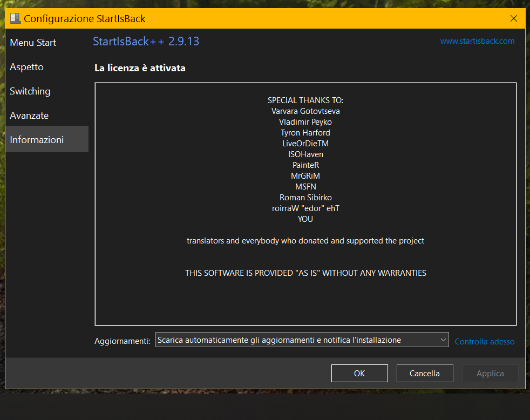Click the La licenza è attivata status text
530x420 pixels.
tap(140, 68)
